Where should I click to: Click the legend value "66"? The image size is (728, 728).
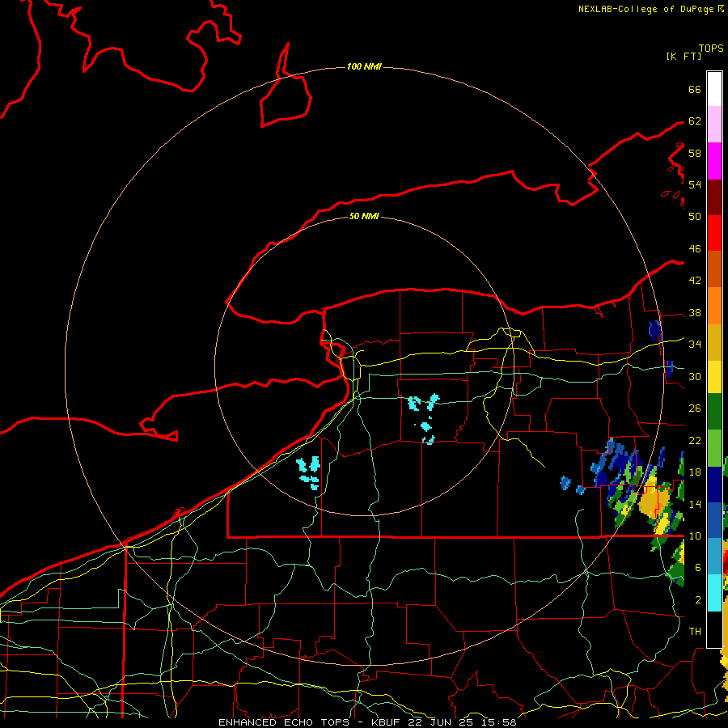[x=695, y=90]
